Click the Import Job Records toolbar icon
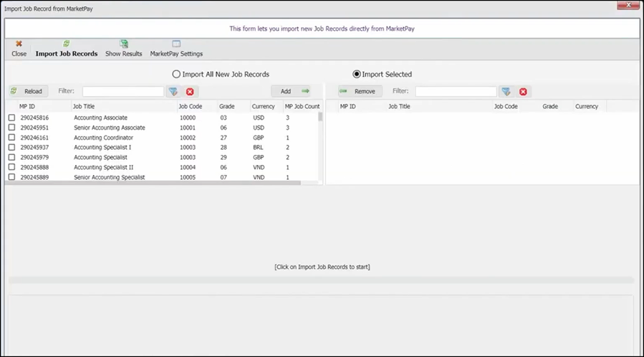This screenshot has width=644, height=357. point(67,44)
